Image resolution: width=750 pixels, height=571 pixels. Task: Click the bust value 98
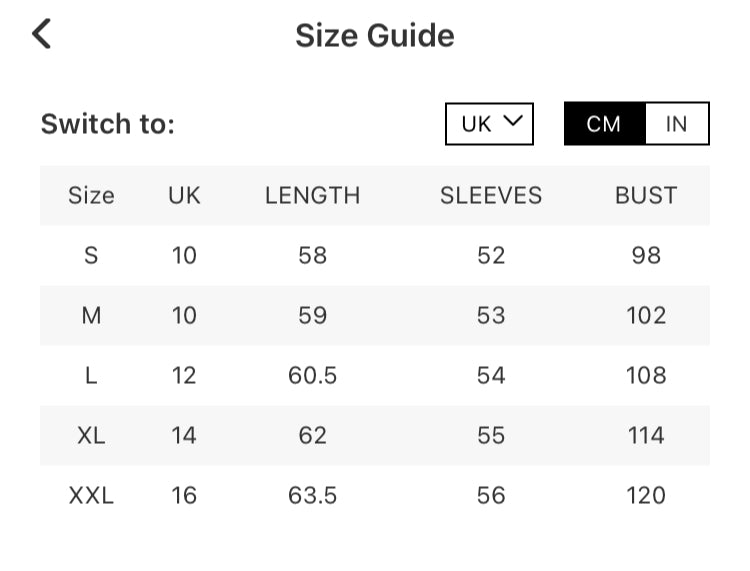click(x=646, y=255)
